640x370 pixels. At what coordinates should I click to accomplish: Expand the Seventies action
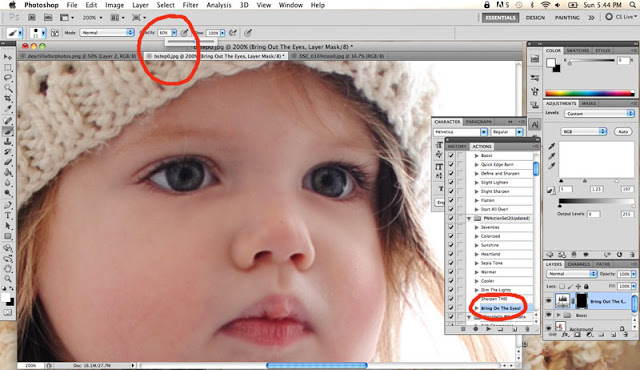click(476, 227)
